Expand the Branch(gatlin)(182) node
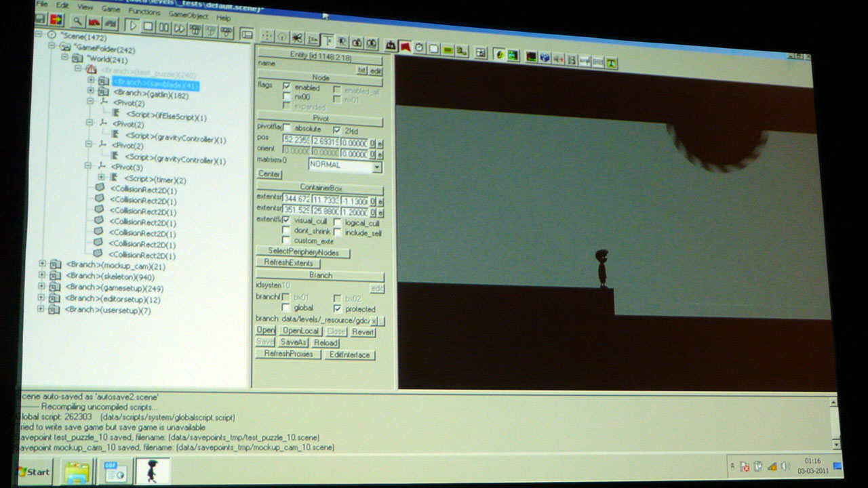The image size is (868, 488). tap(90, 91)
